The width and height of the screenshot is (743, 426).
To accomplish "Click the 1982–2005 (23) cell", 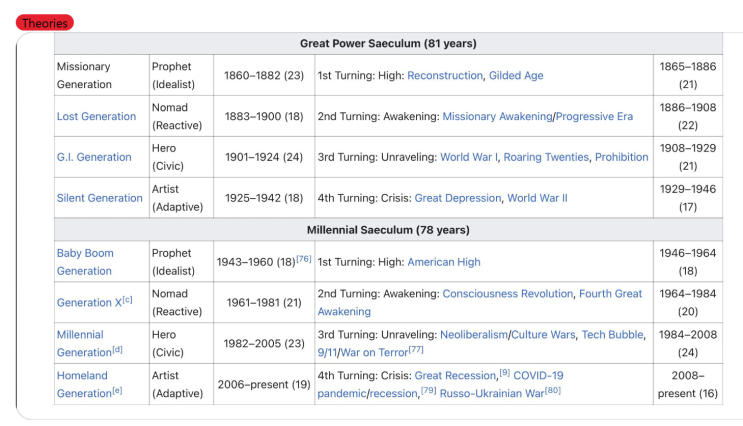I will coord(264,344).
